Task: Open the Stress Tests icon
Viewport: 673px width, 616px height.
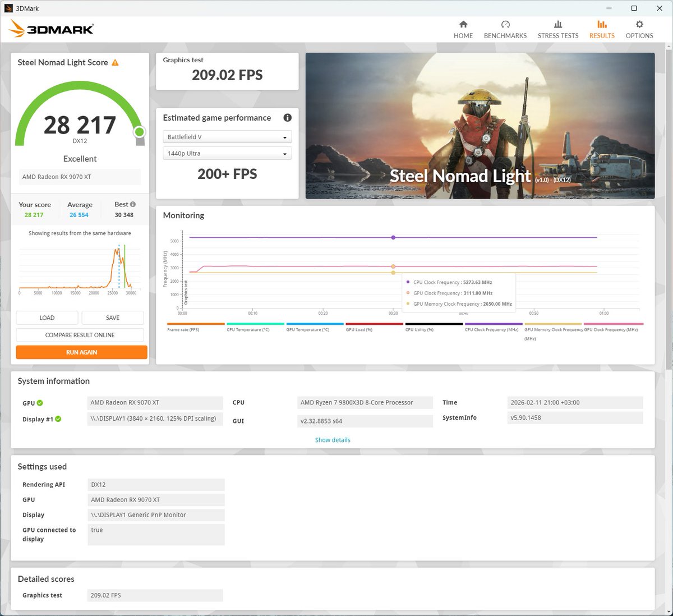Action: 558,24
